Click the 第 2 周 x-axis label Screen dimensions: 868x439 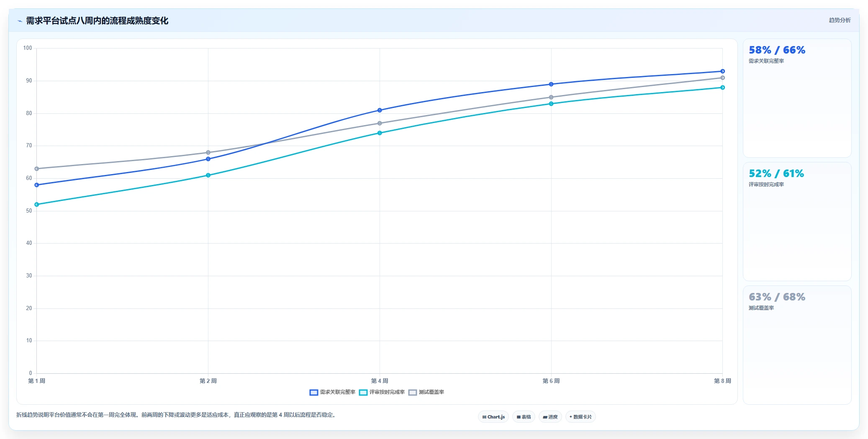(x=208, y=381)
